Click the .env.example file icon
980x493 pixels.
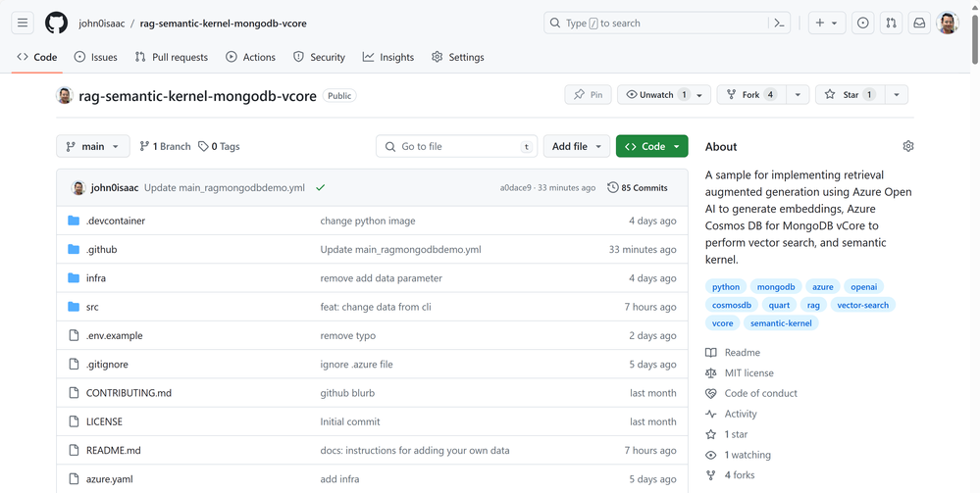(74, 335)
